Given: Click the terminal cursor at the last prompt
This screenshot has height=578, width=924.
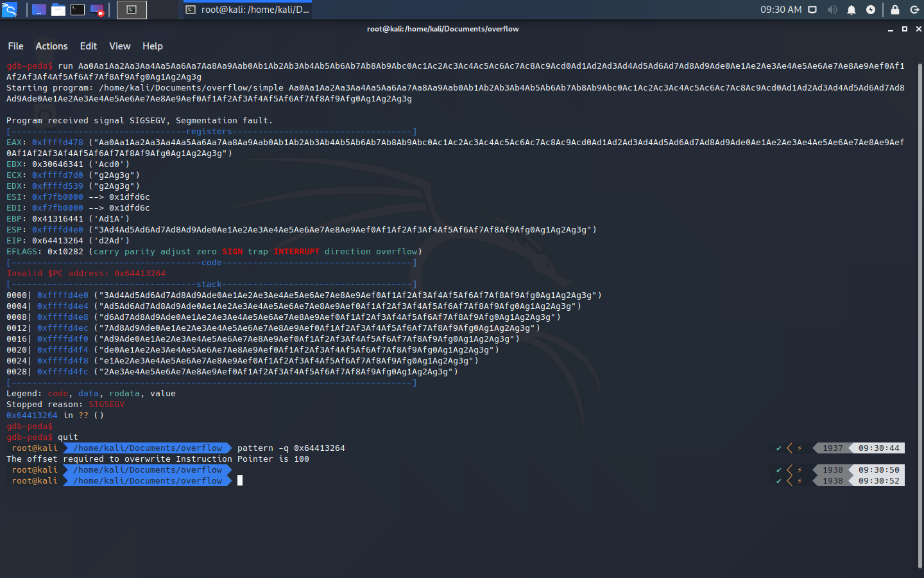Looking at the screenshot, I should 240,480.
